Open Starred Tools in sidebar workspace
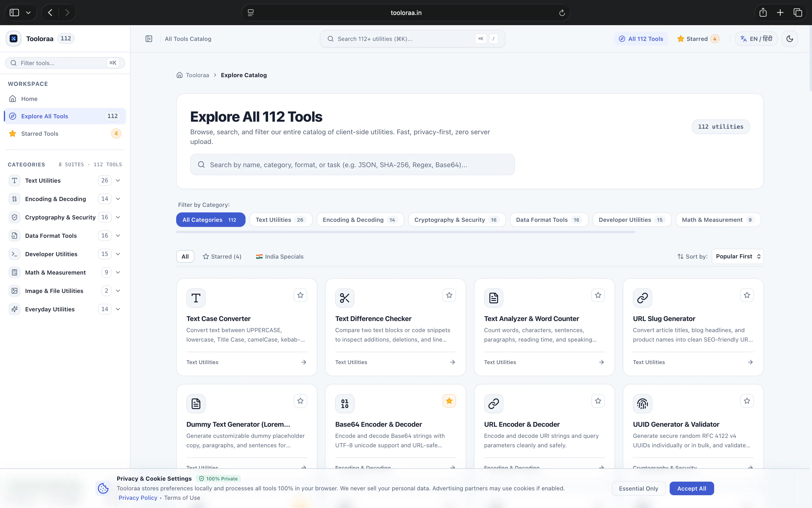812x508 pixels. [65, 134]
